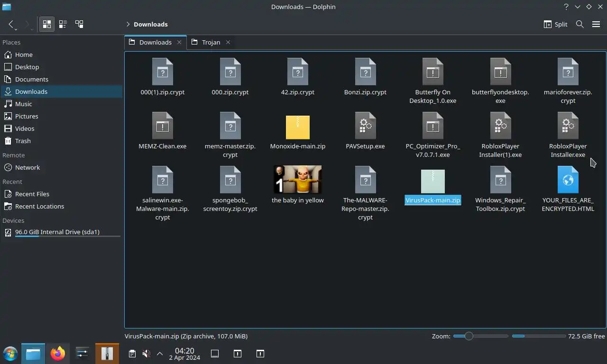The image size is (607, 364).
Task: Switch to Icons view mode
Action: (x=47, y=24)
